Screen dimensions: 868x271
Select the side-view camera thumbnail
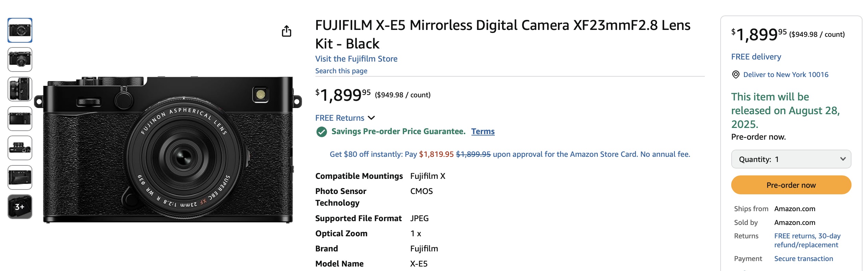pos(20,89)
